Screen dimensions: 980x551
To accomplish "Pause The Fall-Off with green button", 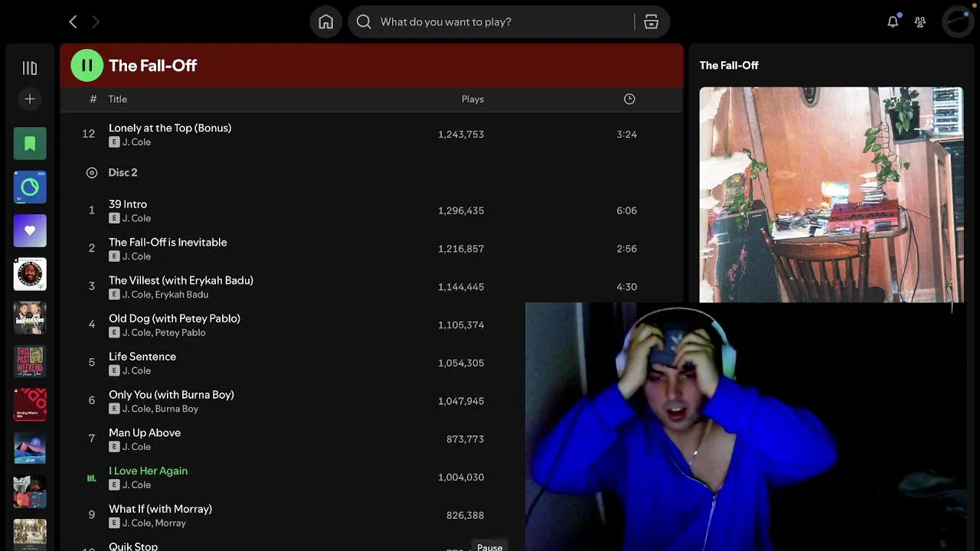I will tap(87, 65).
